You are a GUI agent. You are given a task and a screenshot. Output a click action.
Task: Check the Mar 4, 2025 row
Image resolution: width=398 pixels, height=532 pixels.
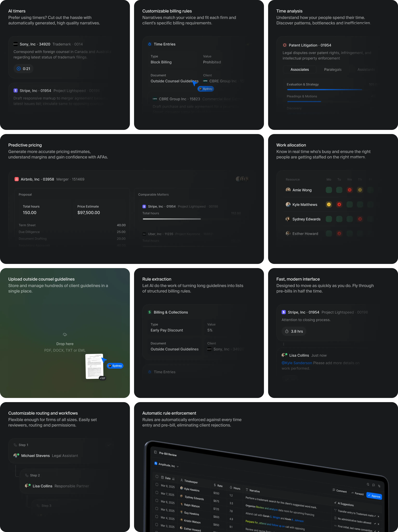pyautogui.click(x=157, y=517)
